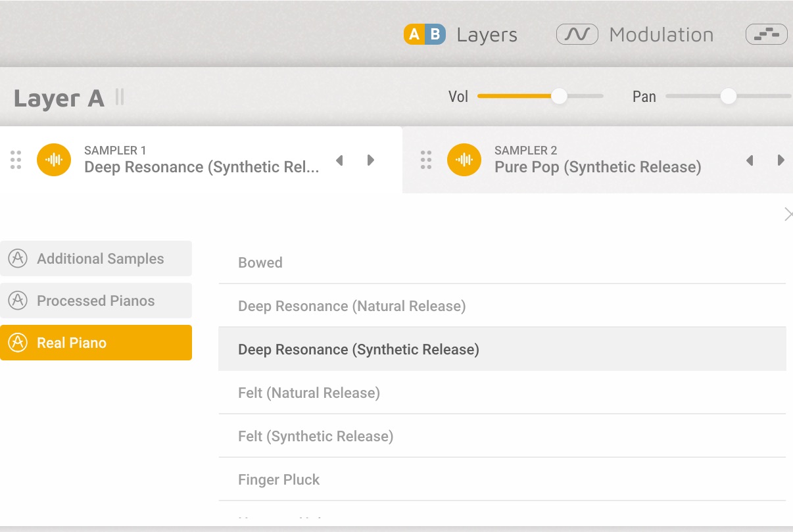Click the Sampler 2 waveform icon
Screen dimensions: 793x532
point(464,160)
